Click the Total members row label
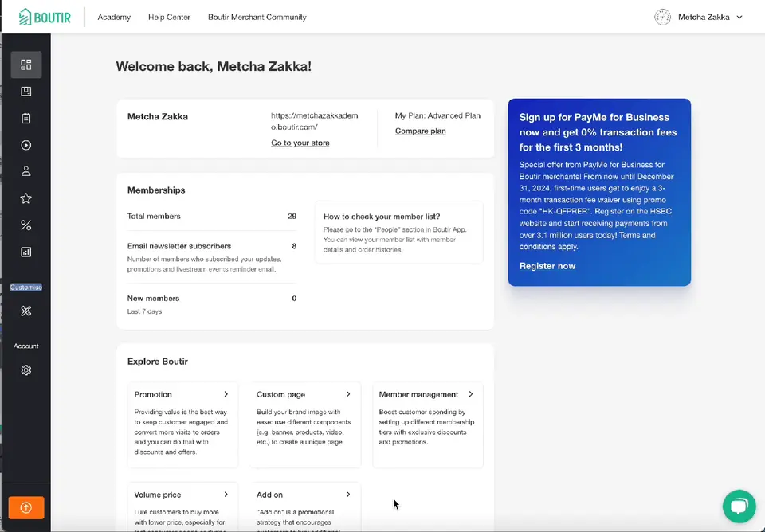Screen dimensions: 765x532 pyautogui.click(x=154, y=216)
